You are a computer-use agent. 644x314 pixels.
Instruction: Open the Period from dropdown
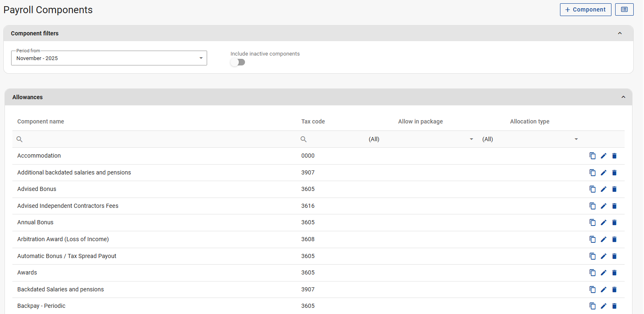pos(109,58)
